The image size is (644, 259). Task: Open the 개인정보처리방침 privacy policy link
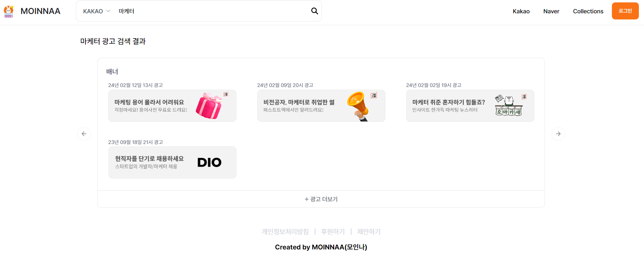pyautogui.click(x=286, y=231)
